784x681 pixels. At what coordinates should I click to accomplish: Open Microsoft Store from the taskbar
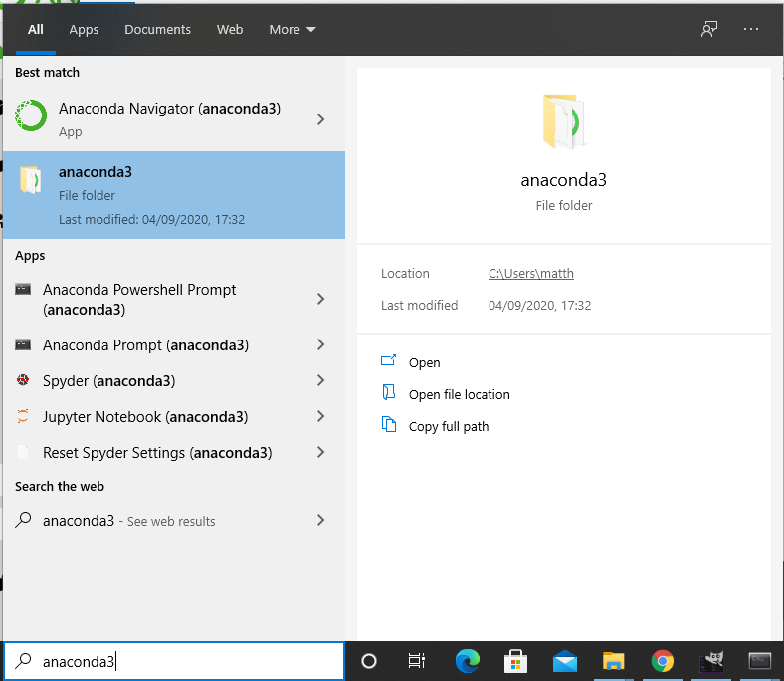515,661
